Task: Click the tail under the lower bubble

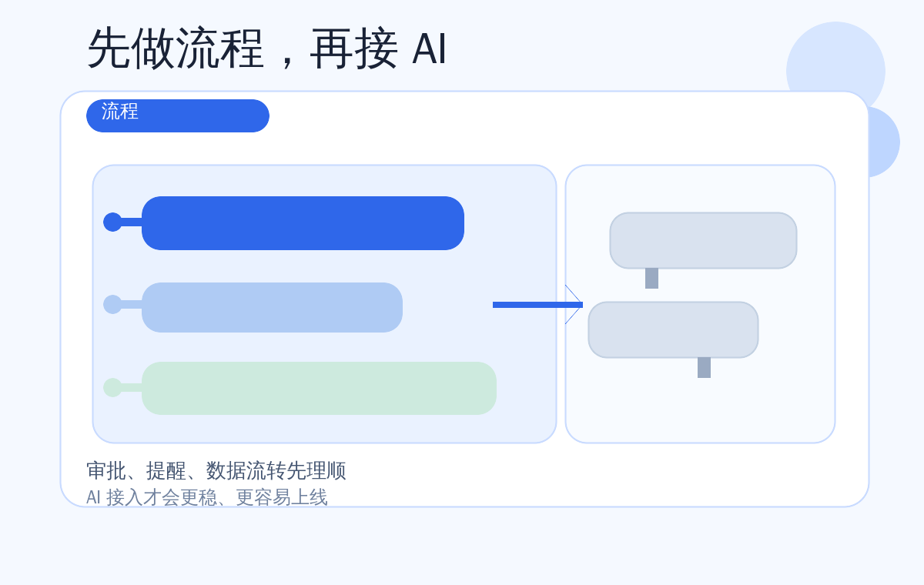Action: click(704, 368)
